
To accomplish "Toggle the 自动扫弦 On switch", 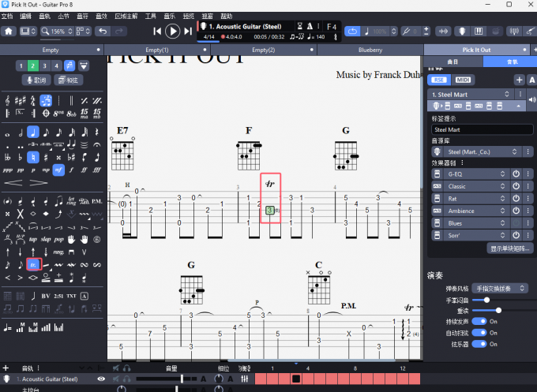I will 479,333.
